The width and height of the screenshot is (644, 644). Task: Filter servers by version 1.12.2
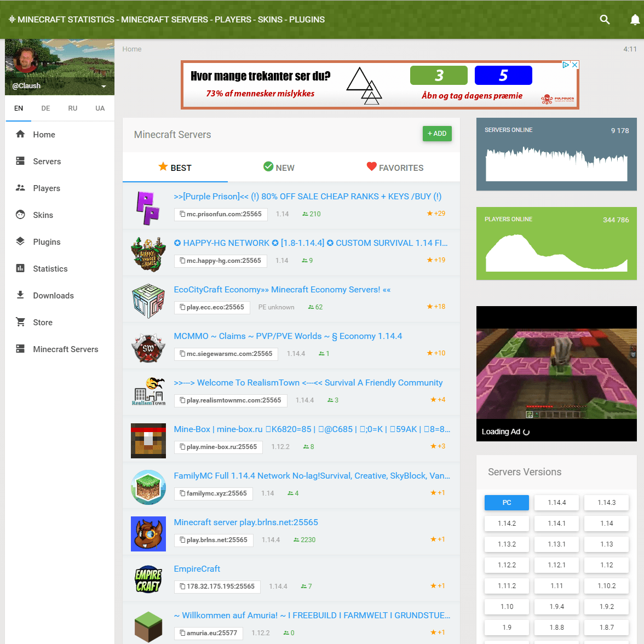[x=507, y=565]
